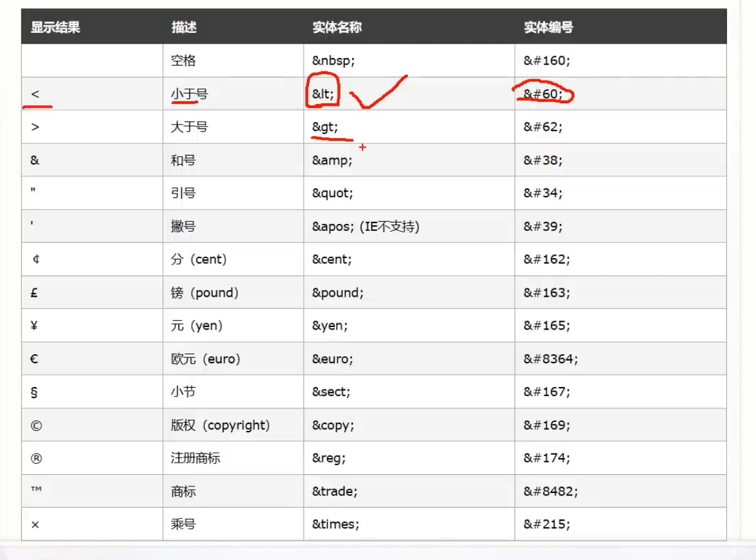
Task: Click the &#39; entity number
Action: tap(543, 226)
